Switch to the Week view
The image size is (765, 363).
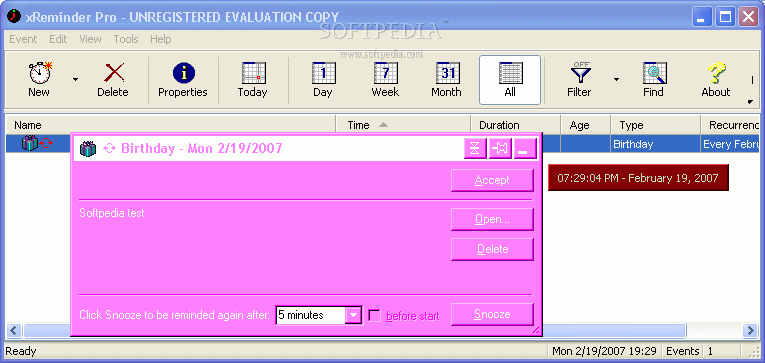(385, 80)
